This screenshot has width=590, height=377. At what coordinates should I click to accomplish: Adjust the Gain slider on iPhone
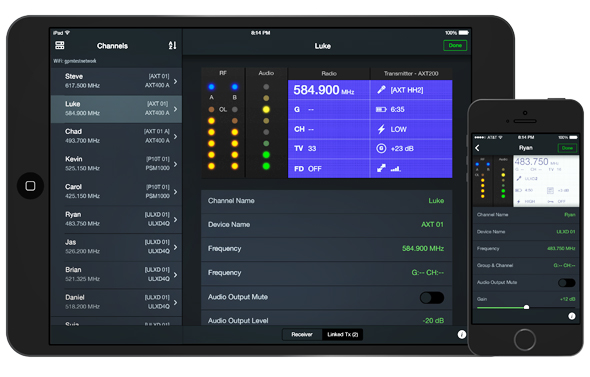point(526,307)
